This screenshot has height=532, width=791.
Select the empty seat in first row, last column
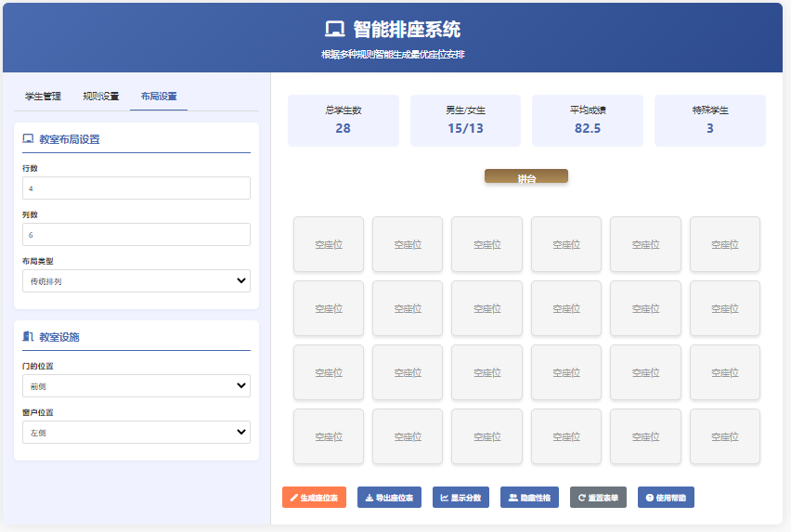click(x=725, y=244)
